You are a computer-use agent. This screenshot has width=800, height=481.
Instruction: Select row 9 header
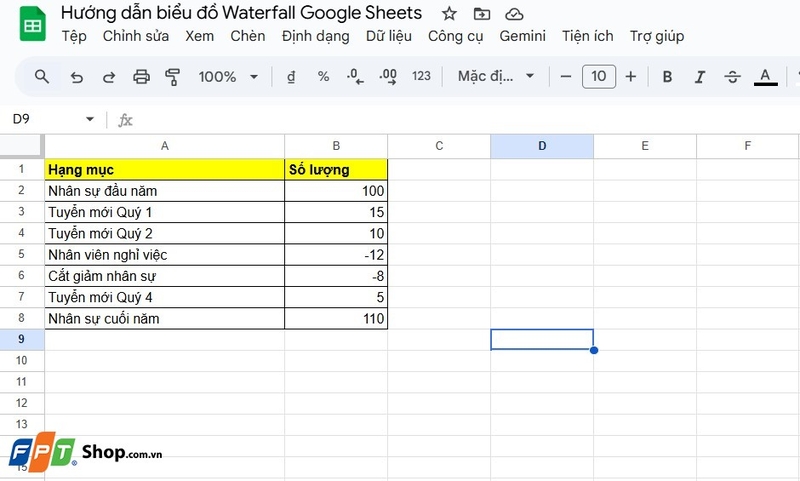[x=21, y=339]
